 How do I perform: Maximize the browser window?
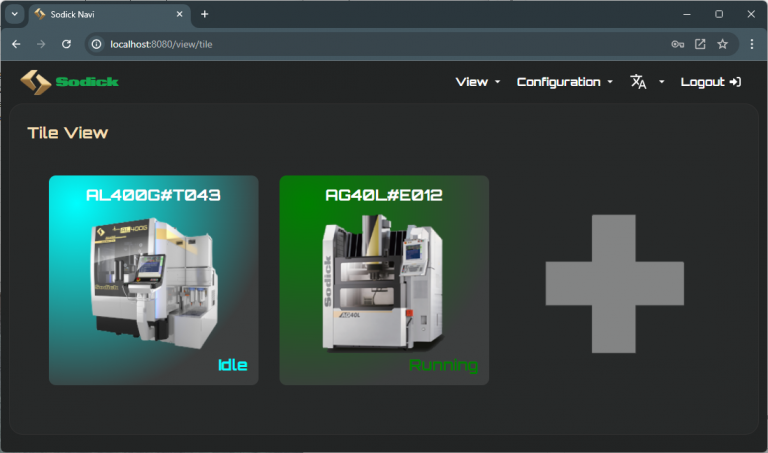(x=719, y=14)
